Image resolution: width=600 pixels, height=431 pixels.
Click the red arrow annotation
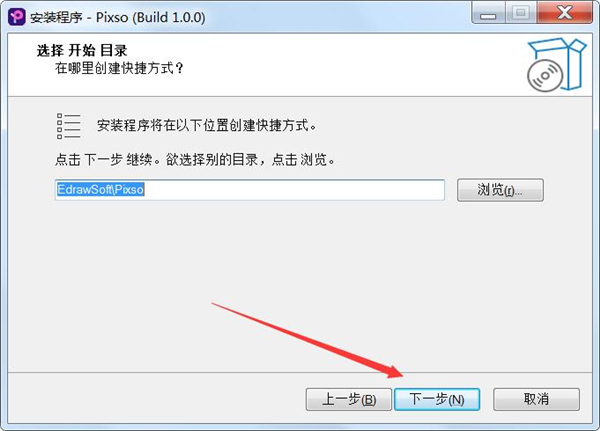[308, 340]
